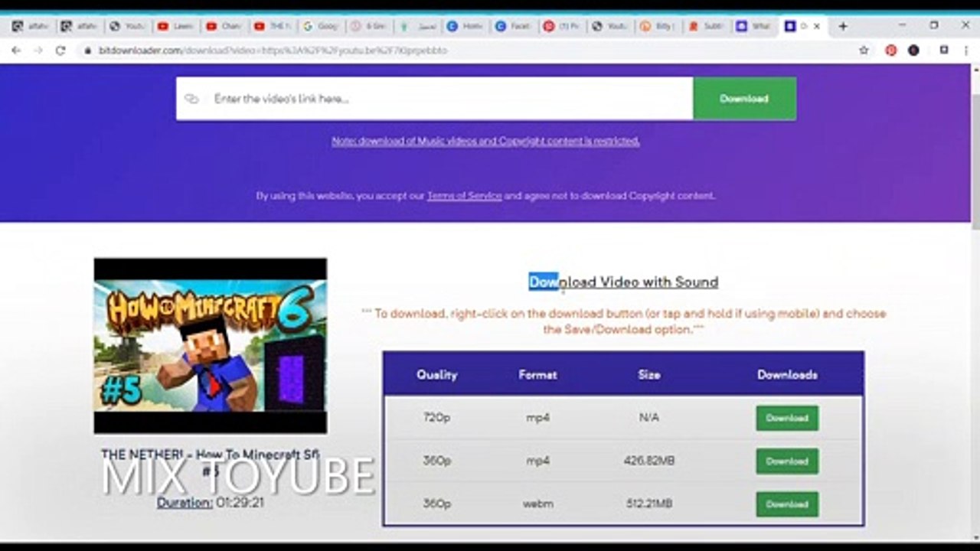This screenshot has height=551, width=980.
Task: Switch to the '6 Sim' tab
Action: (x=369, y=26)
